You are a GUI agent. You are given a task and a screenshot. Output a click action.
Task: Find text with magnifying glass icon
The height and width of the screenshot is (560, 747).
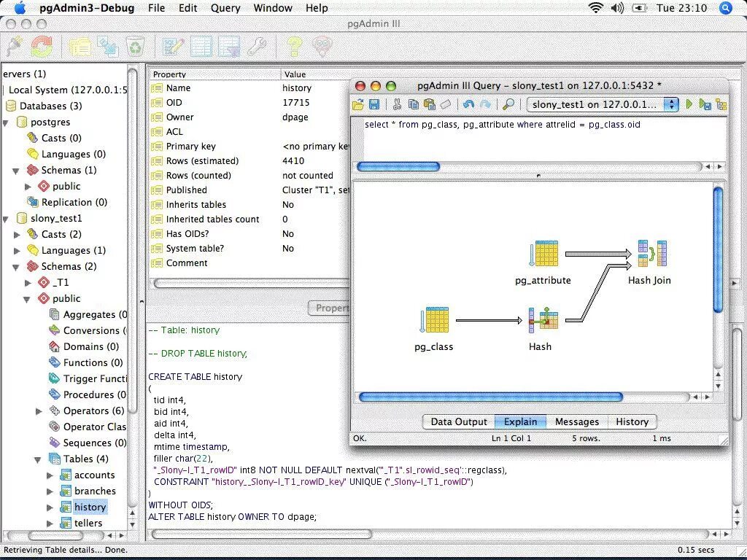(x=508, y=104)
